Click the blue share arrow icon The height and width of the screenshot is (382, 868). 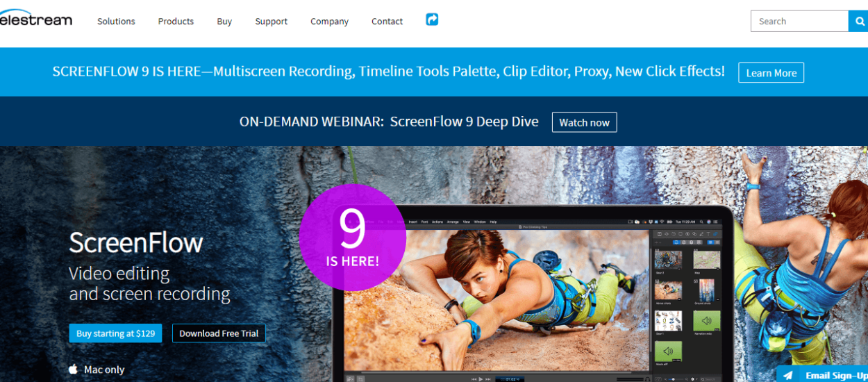pyautogui.click(x=432, y=20)
